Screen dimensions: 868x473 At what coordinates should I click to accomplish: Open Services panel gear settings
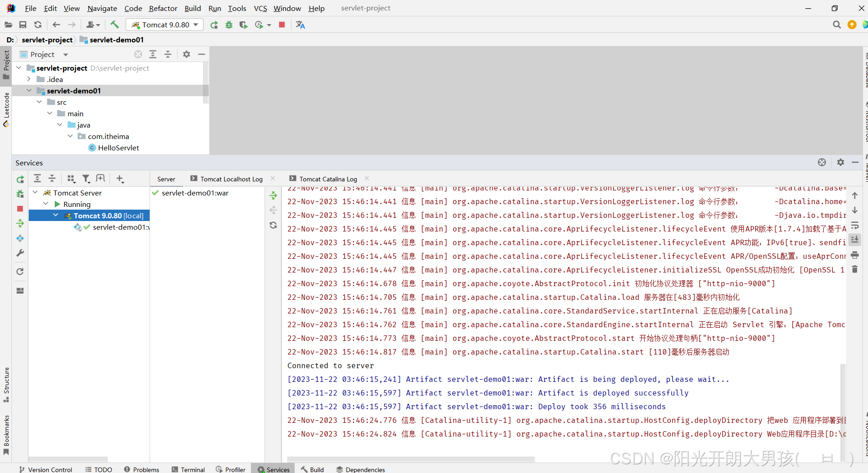pos(841,162)
